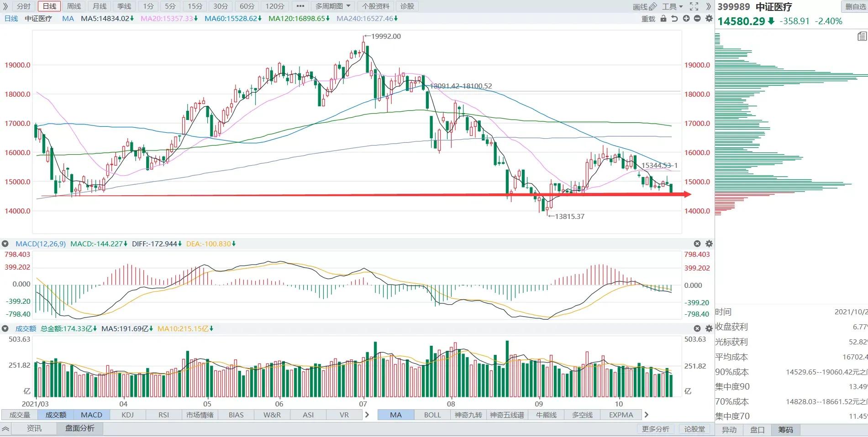The width and height of the screenshot is (868, 437).
Task: Switch to 周线 weekly period
Action: coord(74,6)
